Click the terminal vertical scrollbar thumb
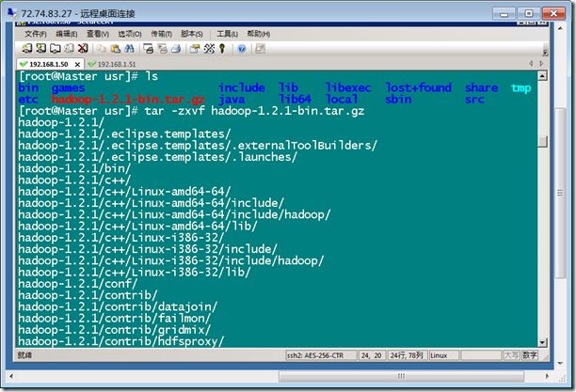This screenshot has width=576, height=392. tap(542, 141)
